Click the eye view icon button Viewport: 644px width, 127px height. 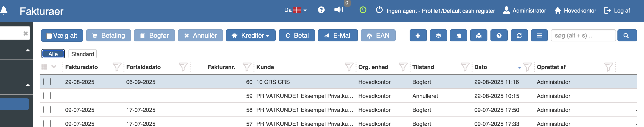[438, 36]
